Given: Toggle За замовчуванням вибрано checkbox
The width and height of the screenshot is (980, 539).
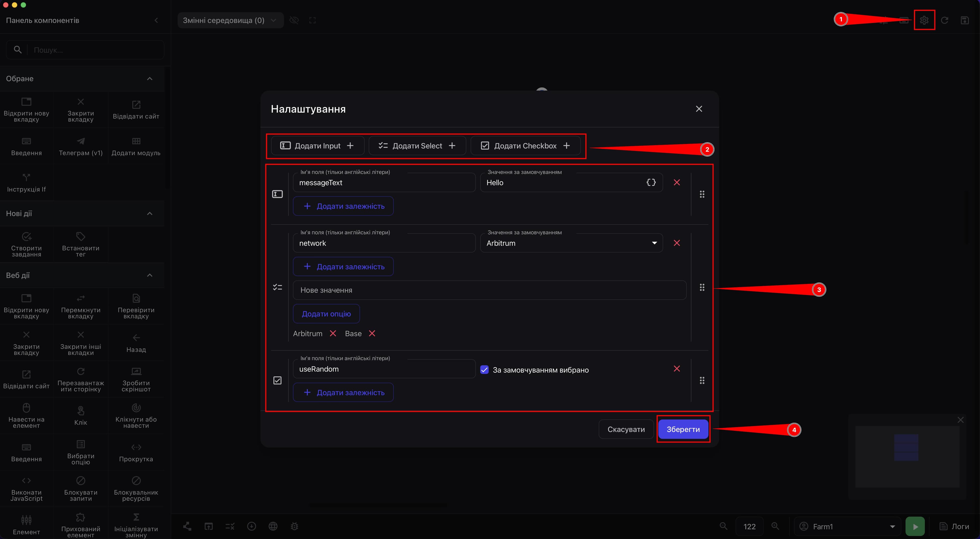Looking at the screenshot, I should click(x=484, y=370).
